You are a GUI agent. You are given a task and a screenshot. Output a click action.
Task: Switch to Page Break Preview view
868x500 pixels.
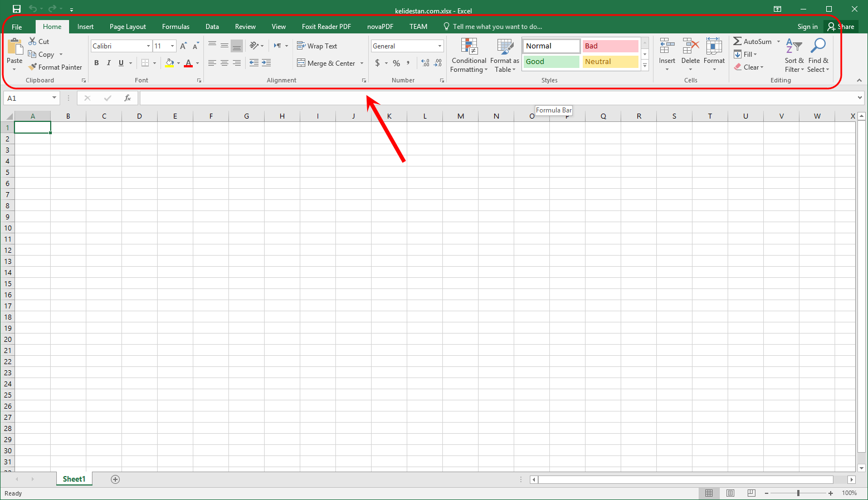point(752,493)
